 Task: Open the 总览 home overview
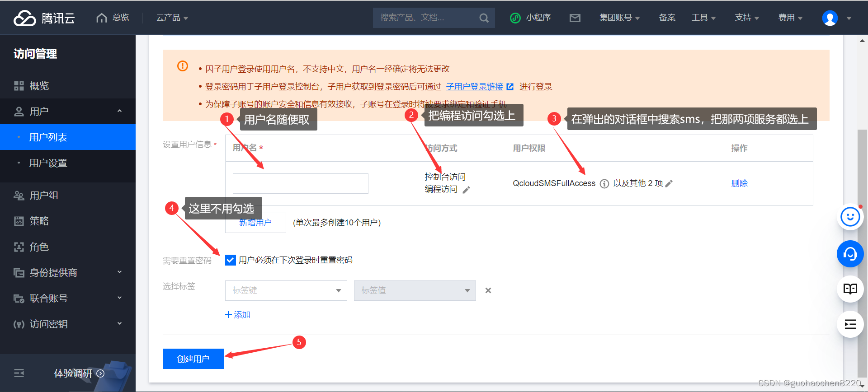113,18
